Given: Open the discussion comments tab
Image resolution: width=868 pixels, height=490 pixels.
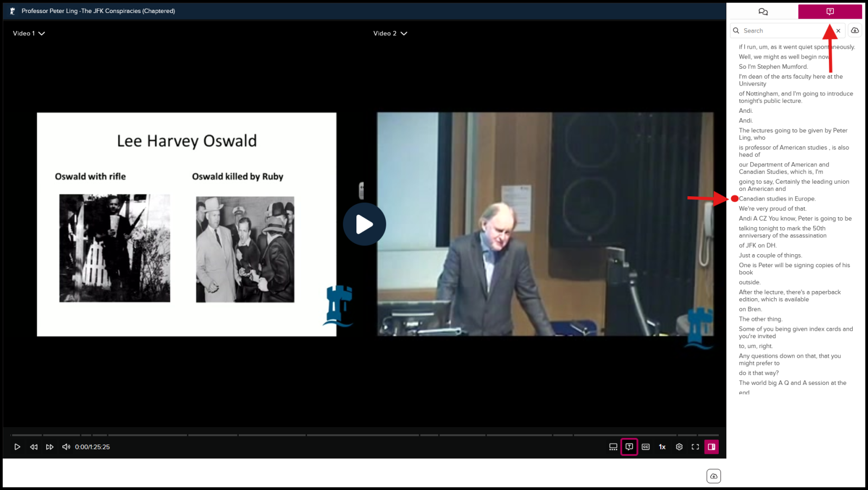Looking at the screenshot, I should [x=763, y=11].
